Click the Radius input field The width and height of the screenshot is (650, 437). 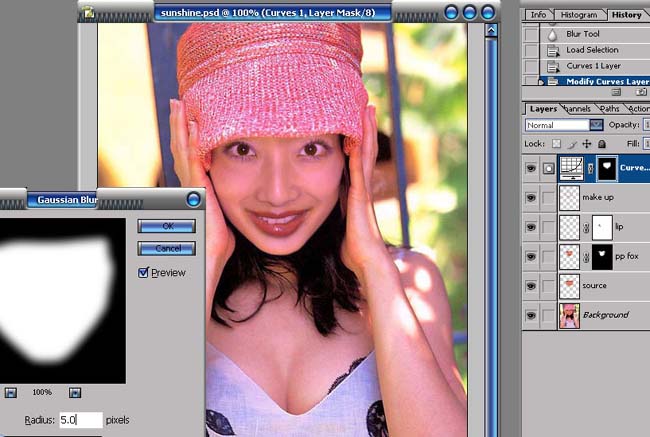click(x=80, y=420)
